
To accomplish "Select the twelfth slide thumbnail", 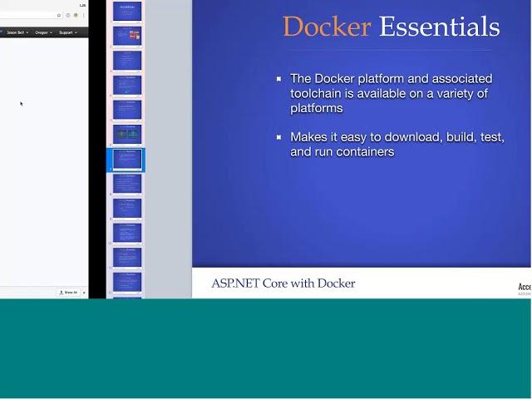I will click(x=127, y=282).
